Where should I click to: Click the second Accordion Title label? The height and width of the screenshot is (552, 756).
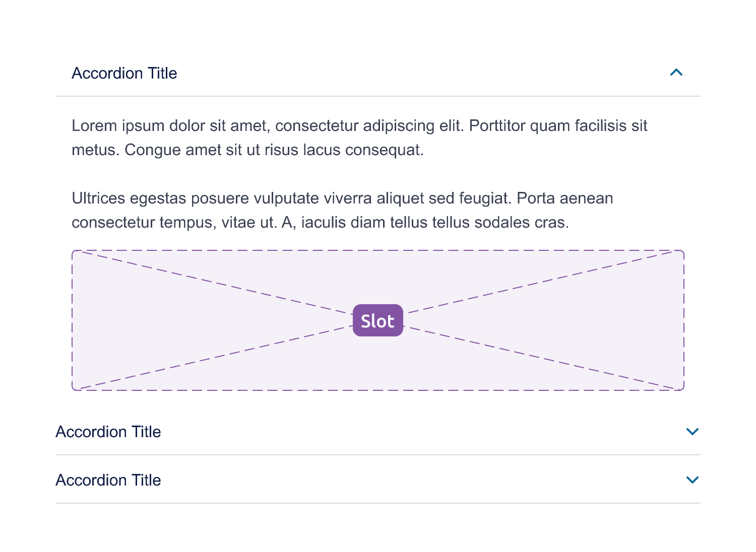coord(108,431)
